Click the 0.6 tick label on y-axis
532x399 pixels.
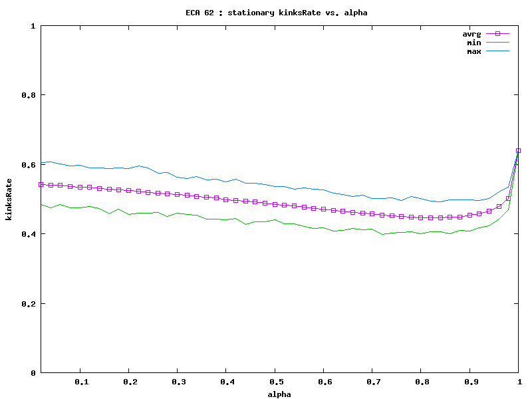(27, 165)
